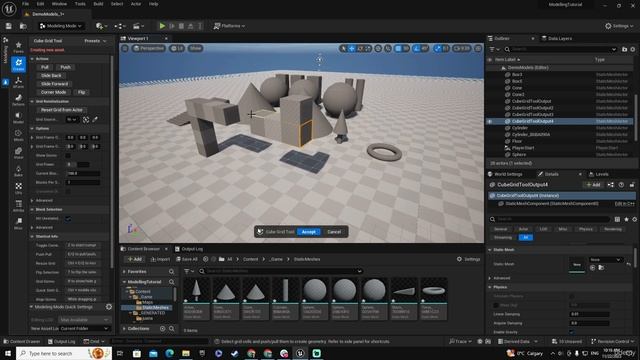Select the Create tool category icon
640x360 pixels.
18,64
